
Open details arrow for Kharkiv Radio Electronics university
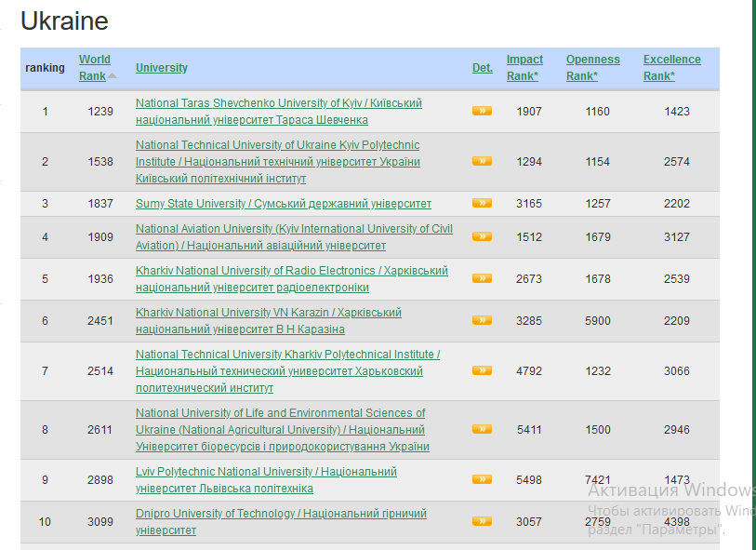pos(482,278)
